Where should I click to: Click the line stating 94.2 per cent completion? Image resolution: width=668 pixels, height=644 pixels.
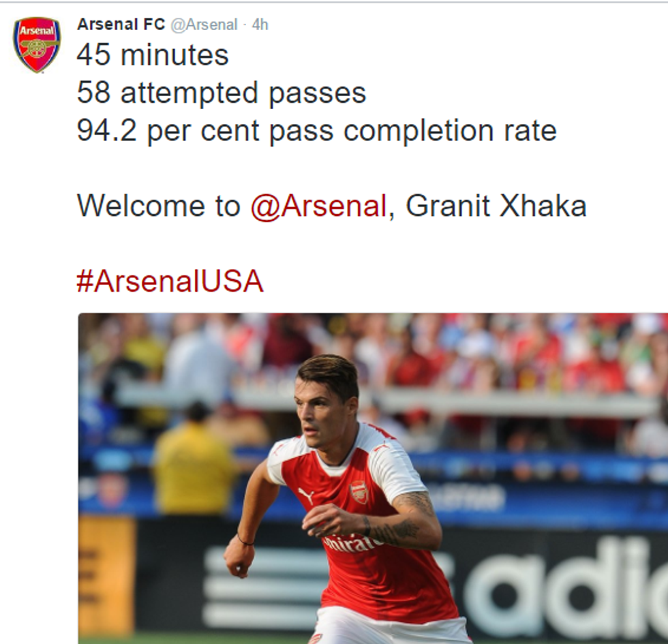click(318, 129)
